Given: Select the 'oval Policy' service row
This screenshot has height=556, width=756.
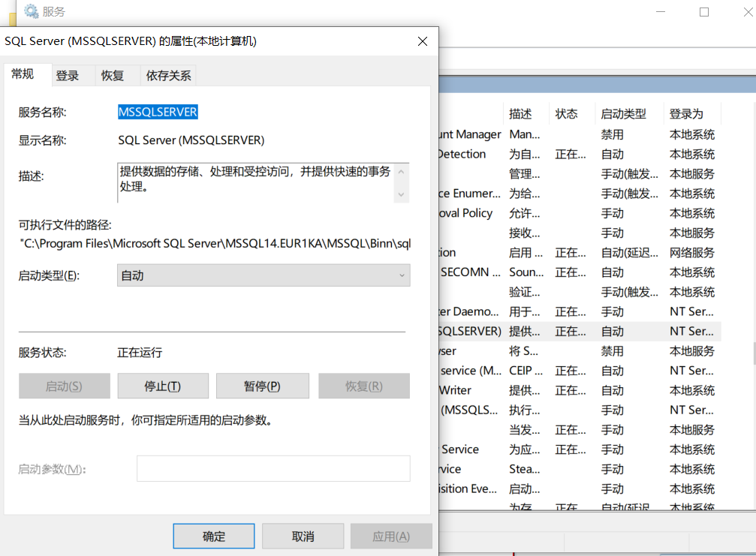Looking at the screenshot, I should pos(579,213).
